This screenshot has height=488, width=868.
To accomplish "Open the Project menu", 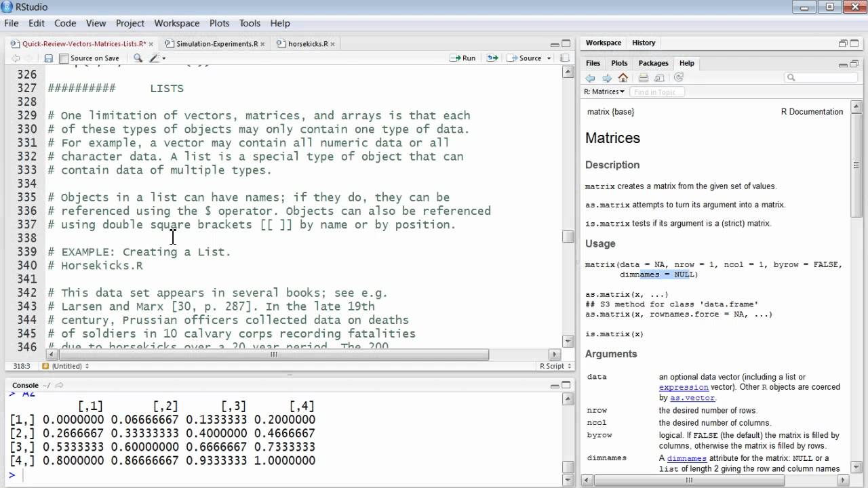I will pyautogui.click(x=130, y=23).
